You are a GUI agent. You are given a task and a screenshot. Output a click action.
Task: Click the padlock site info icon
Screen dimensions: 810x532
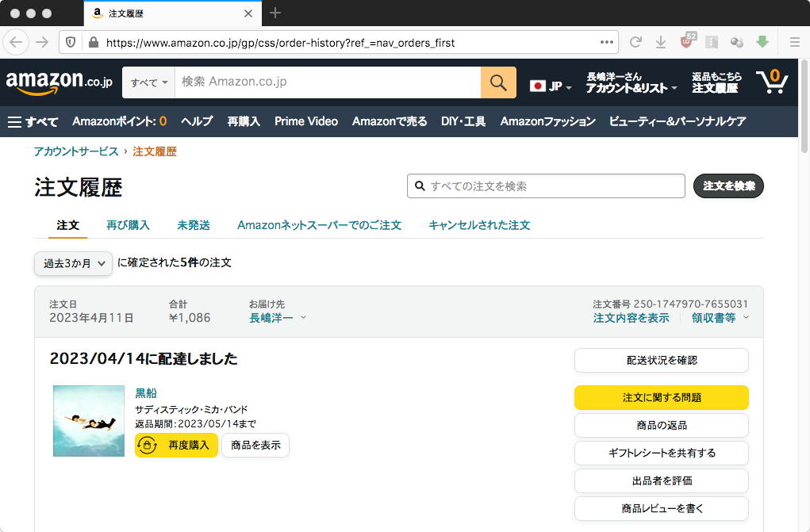tap(94, 42)
